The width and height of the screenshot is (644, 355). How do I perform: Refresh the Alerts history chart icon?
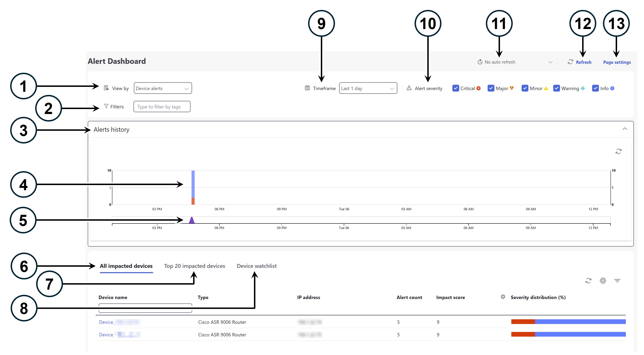click(x=618, y=152)
